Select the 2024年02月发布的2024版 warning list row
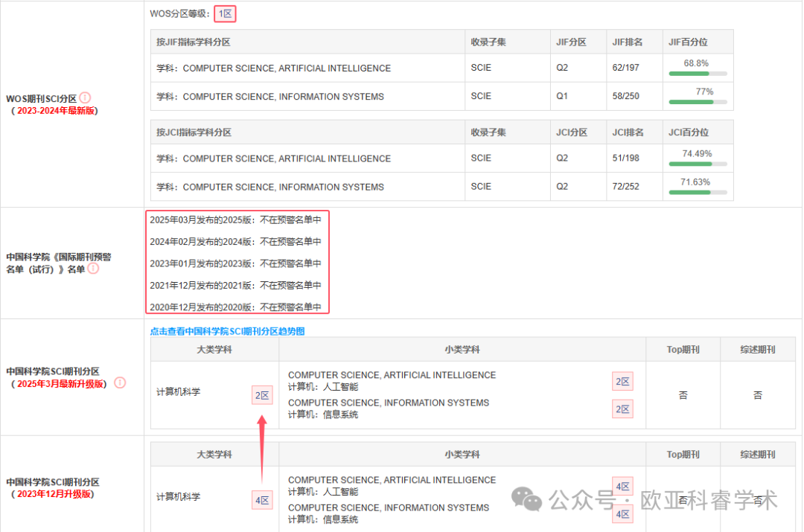This screenshot has height=532, width=804. click(x=235, y=241)
